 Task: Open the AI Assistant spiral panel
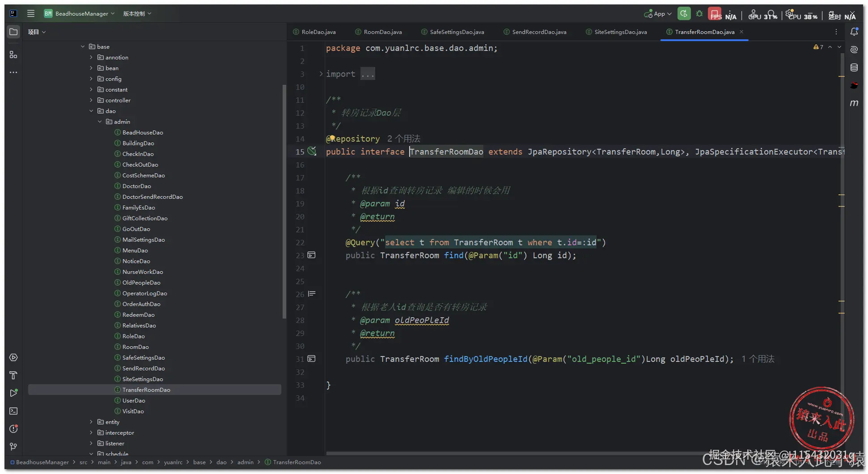pyautogui.click(x=854, y=50)
